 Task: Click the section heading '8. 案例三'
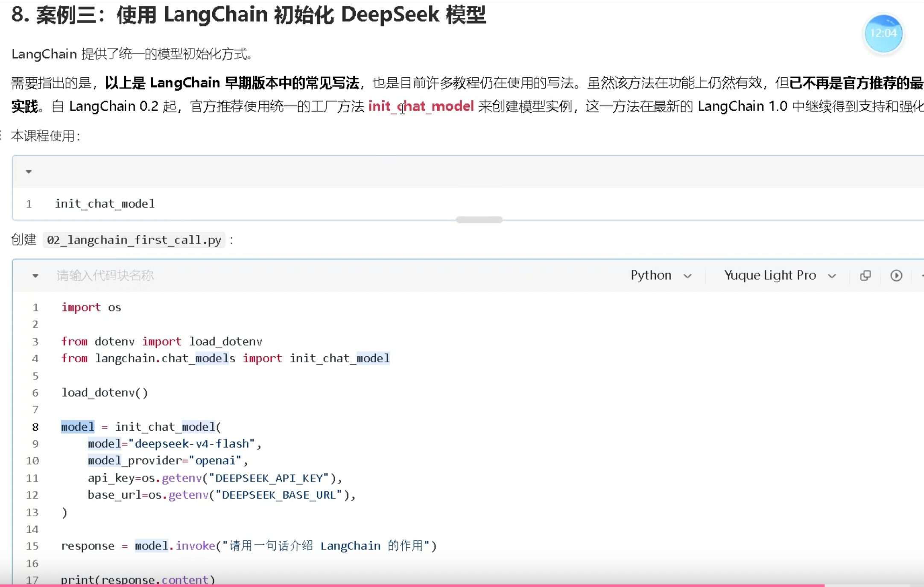click(x=249, y=15)
